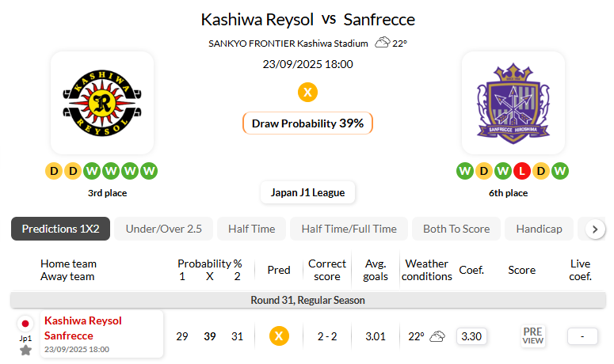Open the PRE VIEW match preview button
The width and height of the screenshot is (614, 364).
(x=533, y=336)
